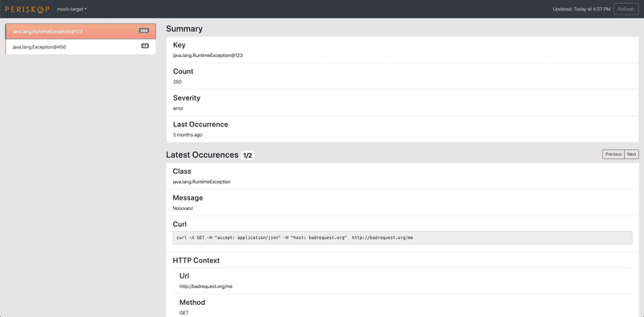Click the 44 count badge
644x317 pixels.
point(145,47)
